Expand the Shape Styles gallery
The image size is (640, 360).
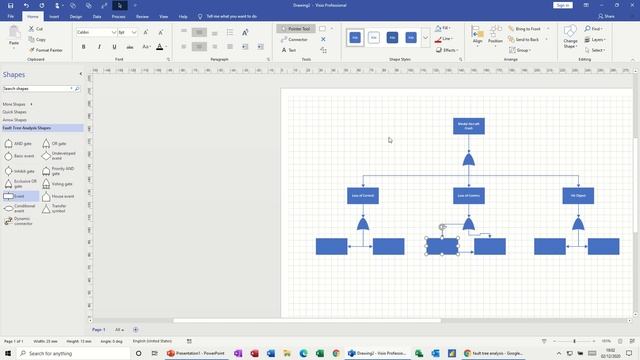(425, 38)
